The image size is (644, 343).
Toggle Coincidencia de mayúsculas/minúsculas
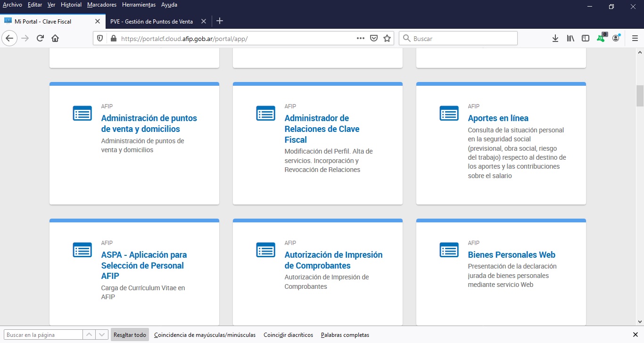pos(205,335)
